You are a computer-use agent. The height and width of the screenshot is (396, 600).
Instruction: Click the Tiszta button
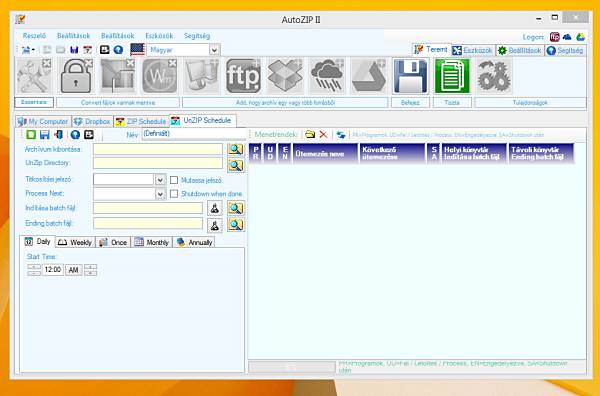(x=452, y=103)
